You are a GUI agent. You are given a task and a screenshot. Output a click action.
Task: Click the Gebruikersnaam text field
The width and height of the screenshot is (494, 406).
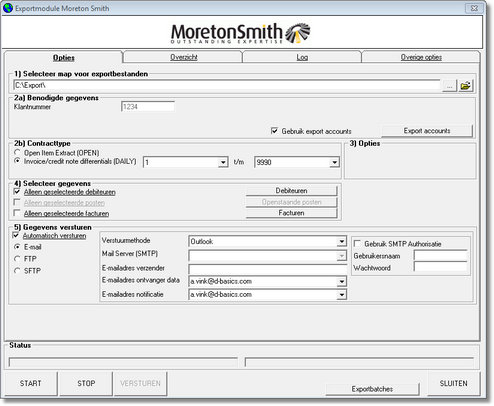[x=441, y=256]
